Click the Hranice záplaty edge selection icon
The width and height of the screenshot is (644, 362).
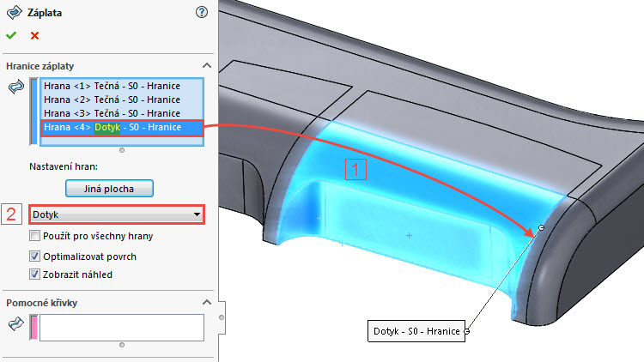click(16, 87)
